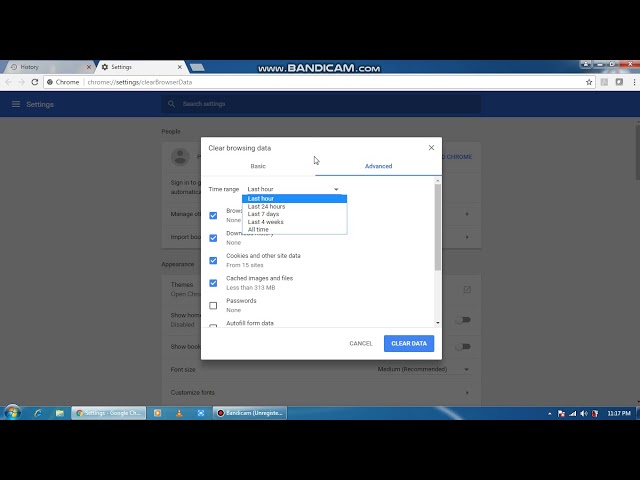Switch to the Basic tab

(x=258, y=166)
